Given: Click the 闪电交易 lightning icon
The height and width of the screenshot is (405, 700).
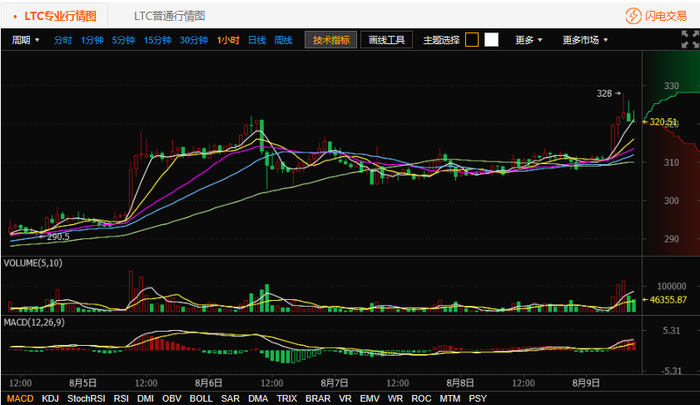Looking at the screenshot, I should point(633,16).
